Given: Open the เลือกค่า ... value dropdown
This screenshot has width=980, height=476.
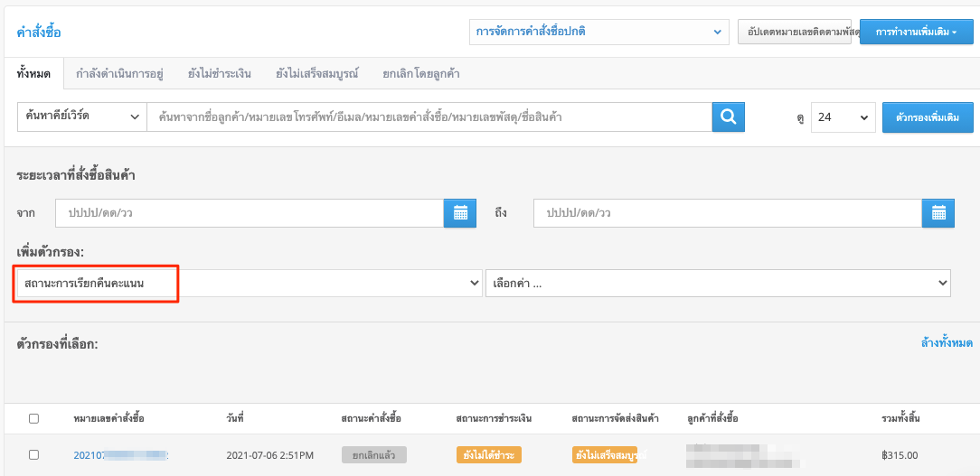Looking at the screenshot, I should coord(718,284).
